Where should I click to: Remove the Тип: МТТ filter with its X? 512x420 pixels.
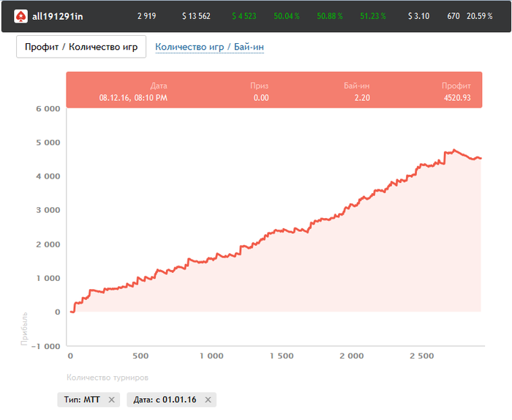coord(111,400)
